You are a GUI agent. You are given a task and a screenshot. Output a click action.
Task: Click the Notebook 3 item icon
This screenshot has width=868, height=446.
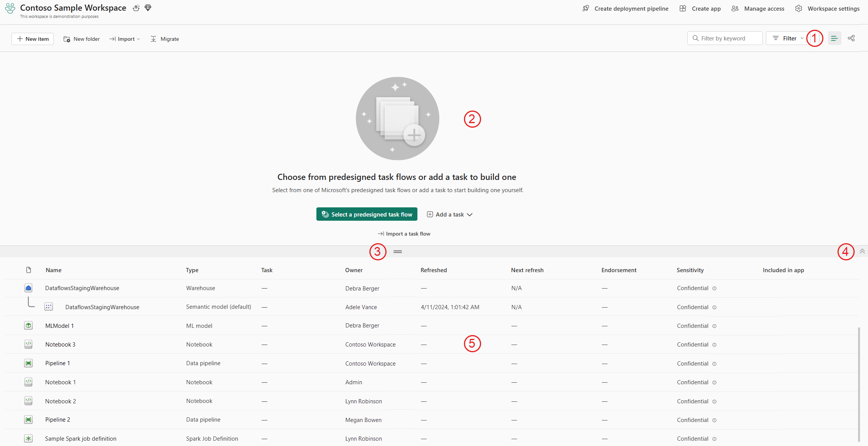click(x=29, y=344)
